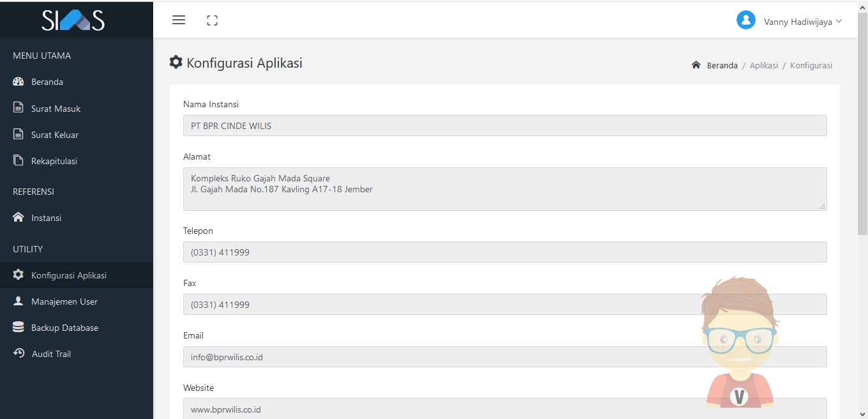Toggle the sidebar with the hamburger button
Screen dimensions: 868x419
click(179, 20)
